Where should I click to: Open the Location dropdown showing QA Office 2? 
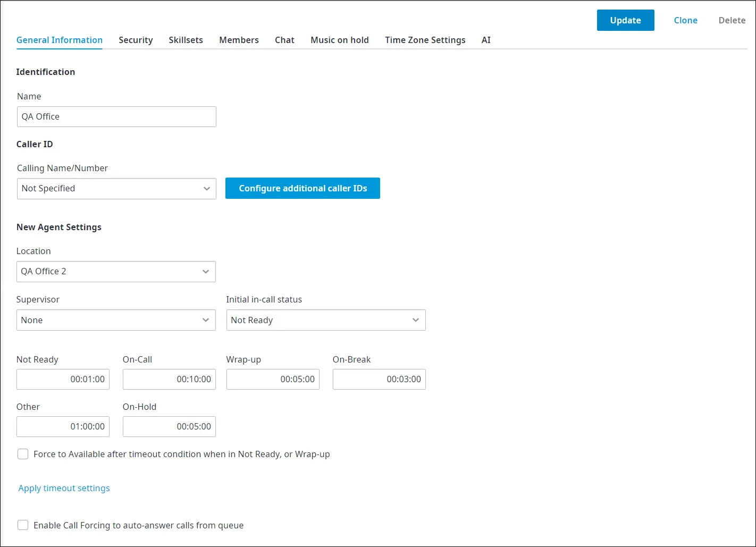tap(116, 272)
